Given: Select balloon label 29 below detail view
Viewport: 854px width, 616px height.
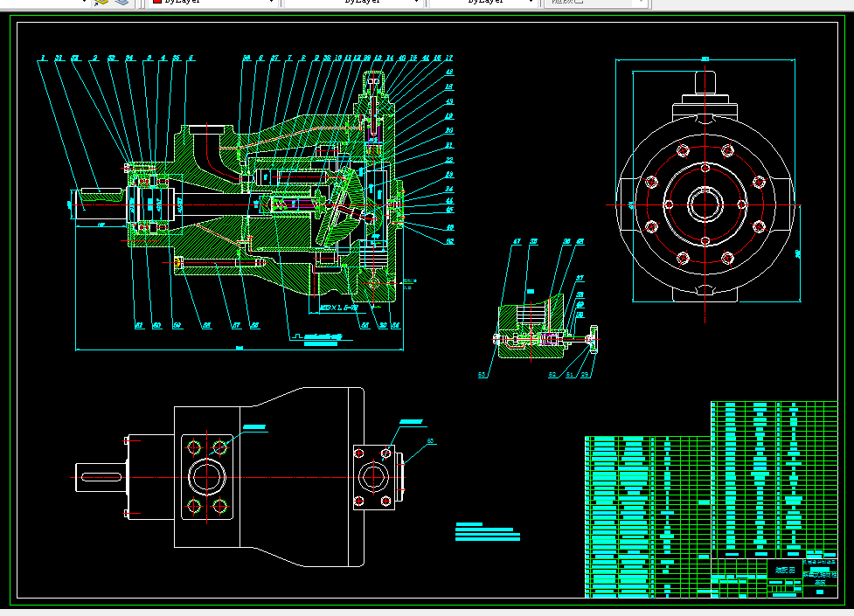Looking at the screenshot, I should tap(585, 375).
